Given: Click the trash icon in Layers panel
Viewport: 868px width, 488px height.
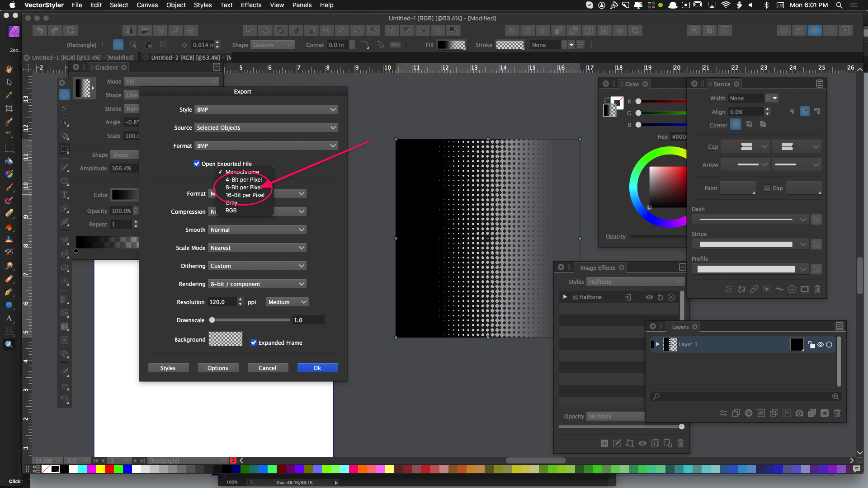Looking at the screenshot, I should (x=837, y=413).
